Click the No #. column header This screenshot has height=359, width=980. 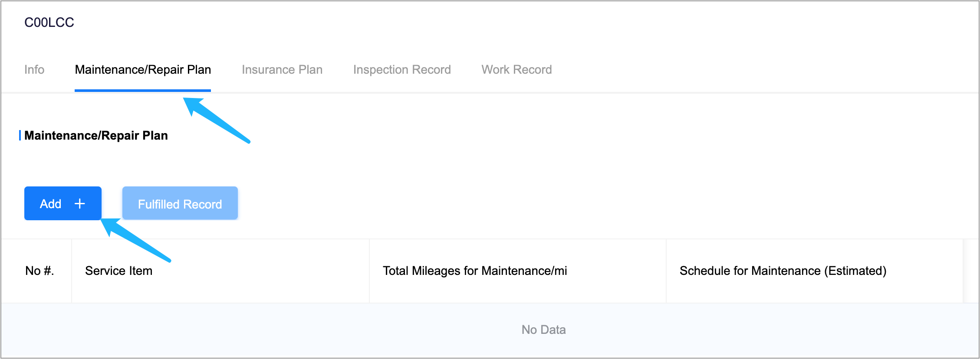pos(39,271)
